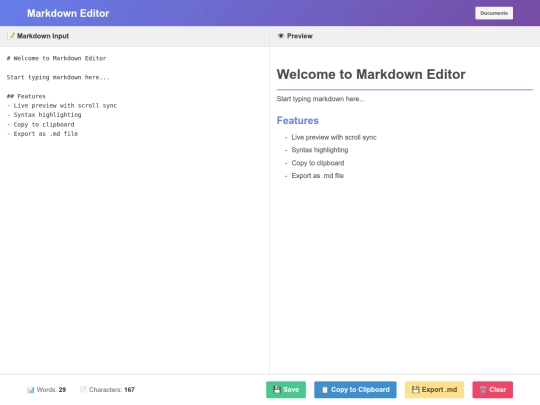Click '- Export as .md file' line in editor

tap(42, 134)
